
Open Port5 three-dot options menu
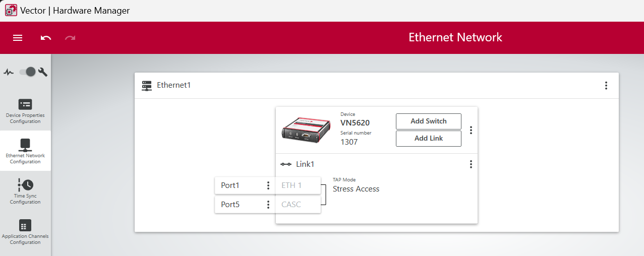click(268, 205)
